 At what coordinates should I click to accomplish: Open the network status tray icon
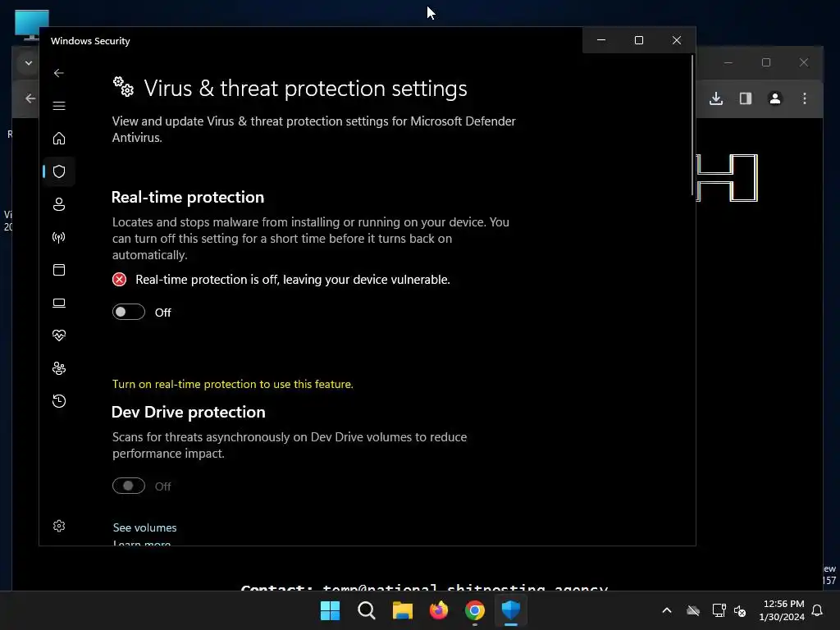coord(719,610)
